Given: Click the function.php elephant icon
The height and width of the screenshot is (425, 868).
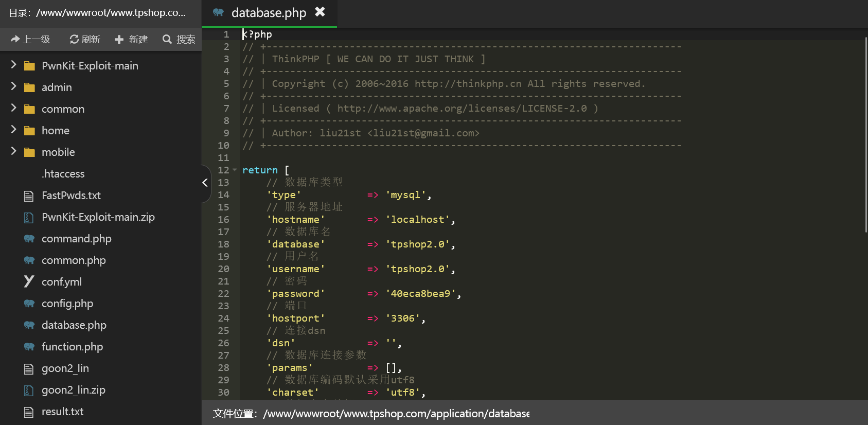Looking at the screenshot, I should [x=29, y=347].
